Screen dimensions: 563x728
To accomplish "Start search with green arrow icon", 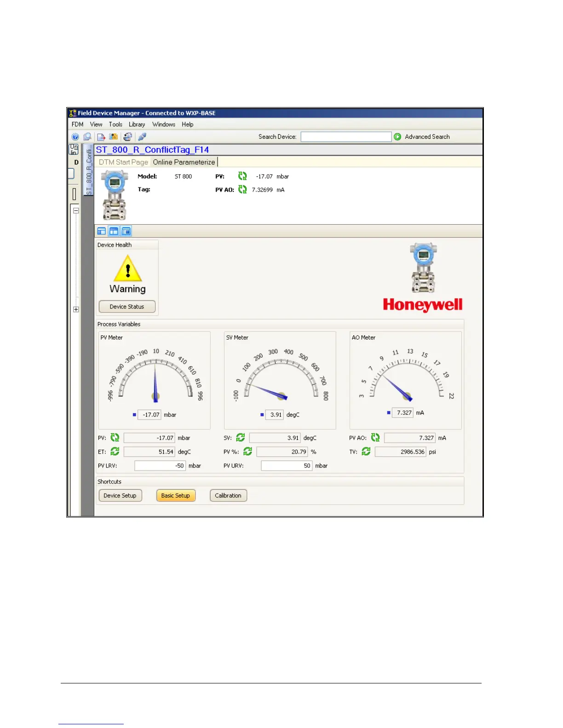I will click(397, 137).
